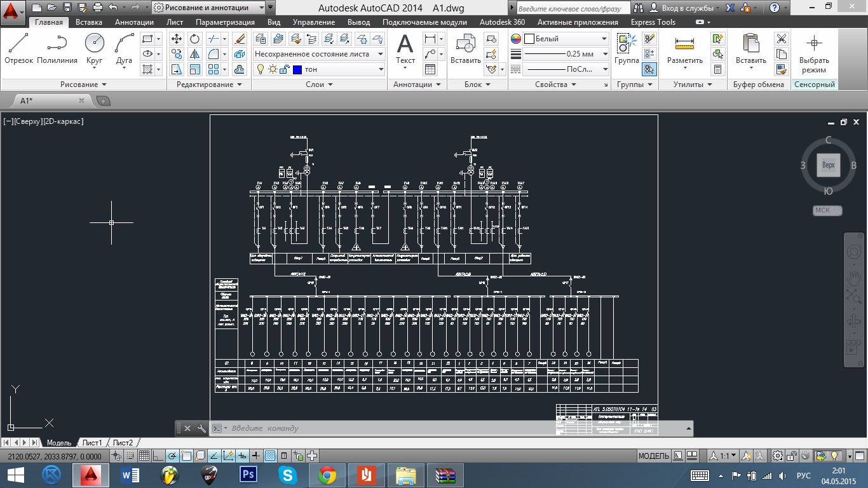Click the Stretch tool icon

point(177,69)
